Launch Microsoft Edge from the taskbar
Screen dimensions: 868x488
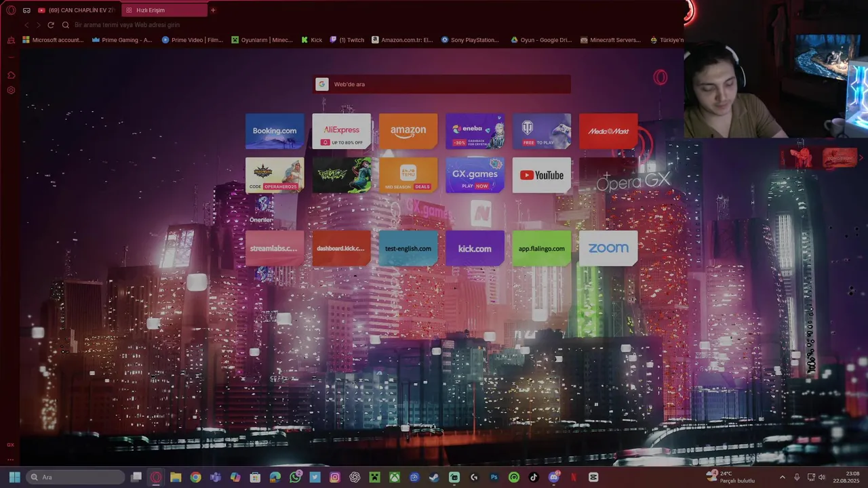click(x=275, y=477)
